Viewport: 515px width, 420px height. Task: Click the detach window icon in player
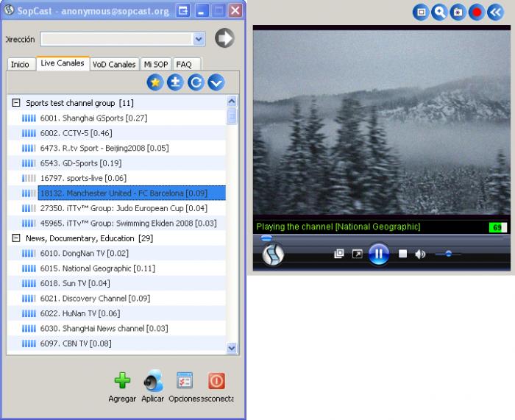click(x=338, y=254)
